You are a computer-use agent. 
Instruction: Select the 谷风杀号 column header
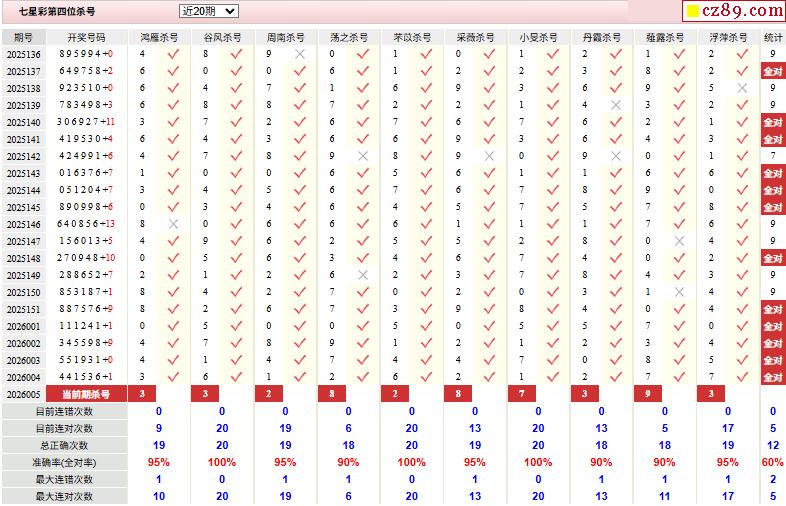click(222, 37)
